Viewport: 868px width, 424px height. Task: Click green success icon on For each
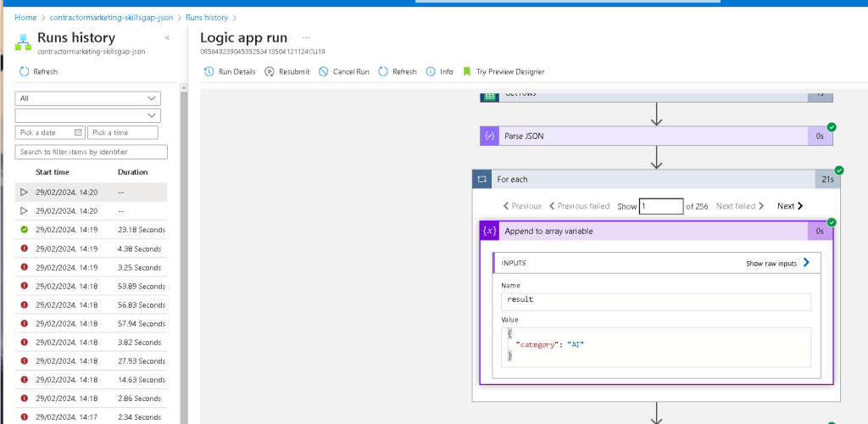click(x=839, y=170)
